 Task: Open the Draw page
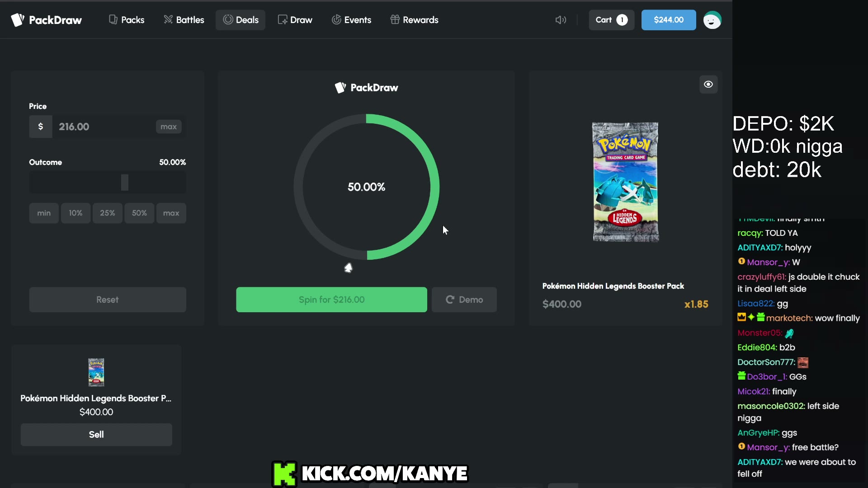[x=295, y=20]
